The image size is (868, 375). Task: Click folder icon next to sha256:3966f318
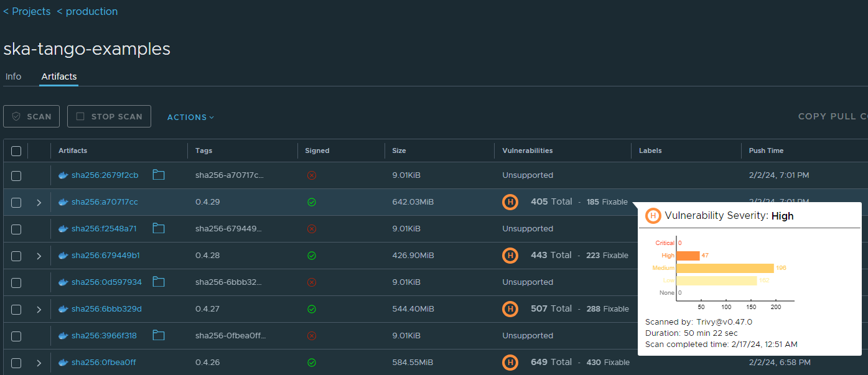click(159, 335)
